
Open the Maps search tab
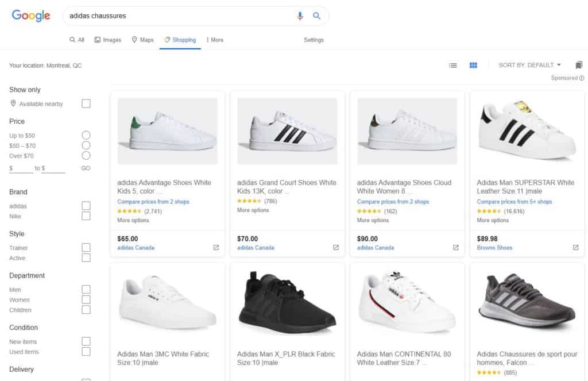click(142, 40)
